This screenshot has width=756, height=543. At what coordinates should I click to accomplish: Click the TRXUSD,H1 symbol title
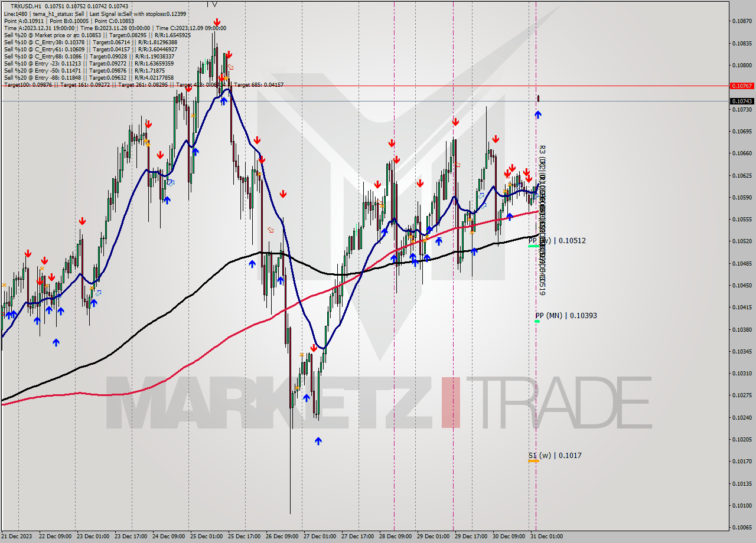tap(25, 6)
